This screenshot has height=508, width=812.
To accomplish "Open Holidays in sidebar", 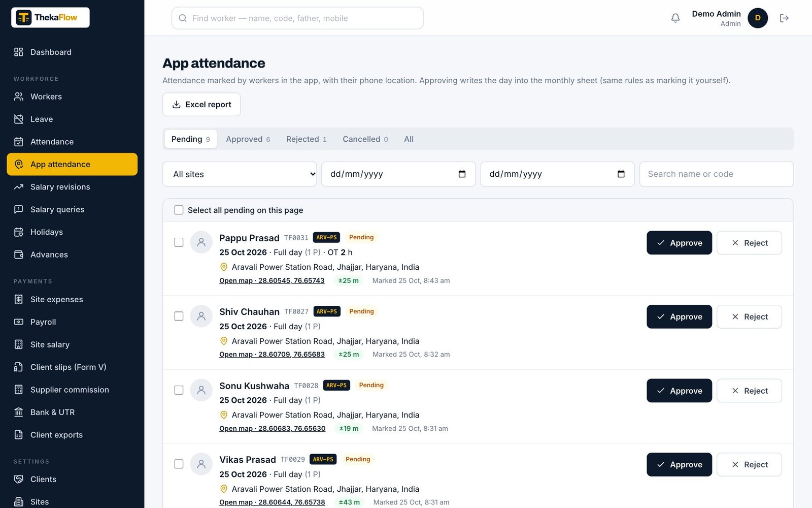I will pos(72,232).
